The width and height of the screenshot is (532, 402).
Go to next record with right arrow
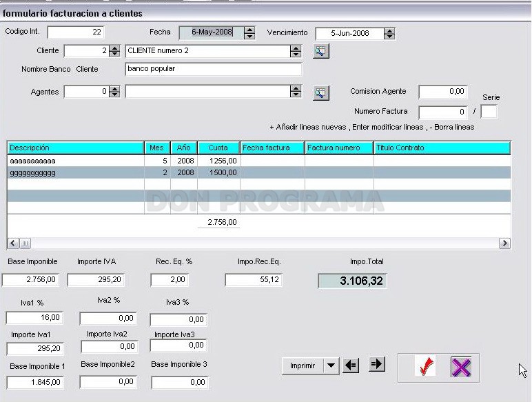[377, 364]
